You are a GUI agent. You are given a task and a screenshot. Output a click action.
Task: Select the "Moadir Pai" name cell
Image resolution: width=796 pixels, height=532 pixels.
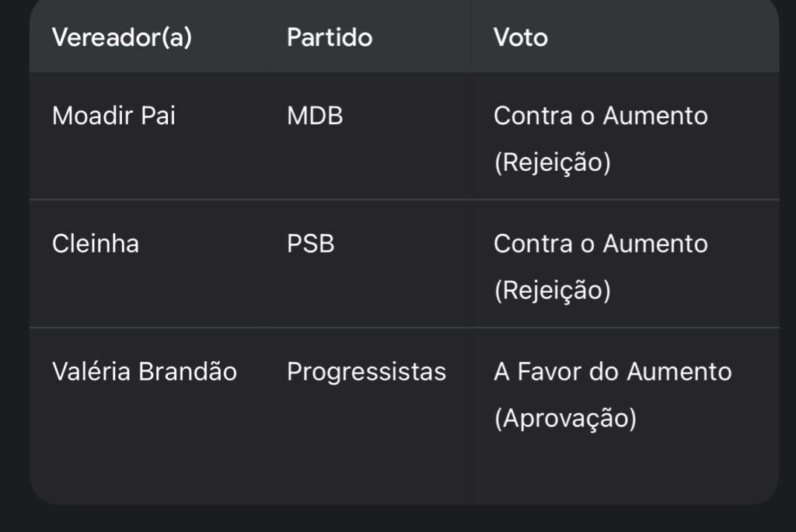(113, 116)
